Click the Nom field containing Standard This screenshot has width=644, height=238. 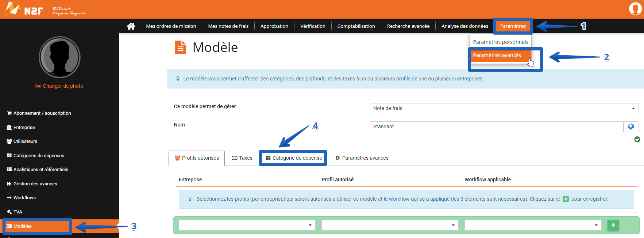497,126
